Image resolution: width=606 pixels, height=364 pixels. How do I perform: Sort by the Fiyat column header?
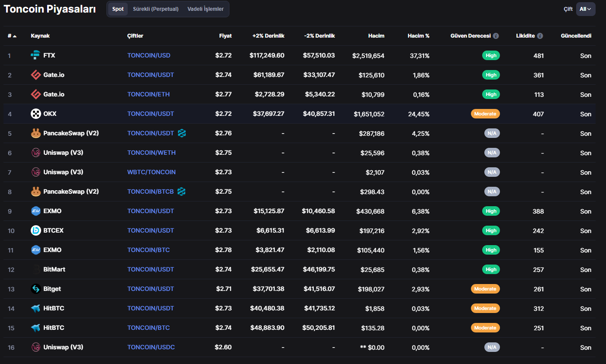coord(225,36)
